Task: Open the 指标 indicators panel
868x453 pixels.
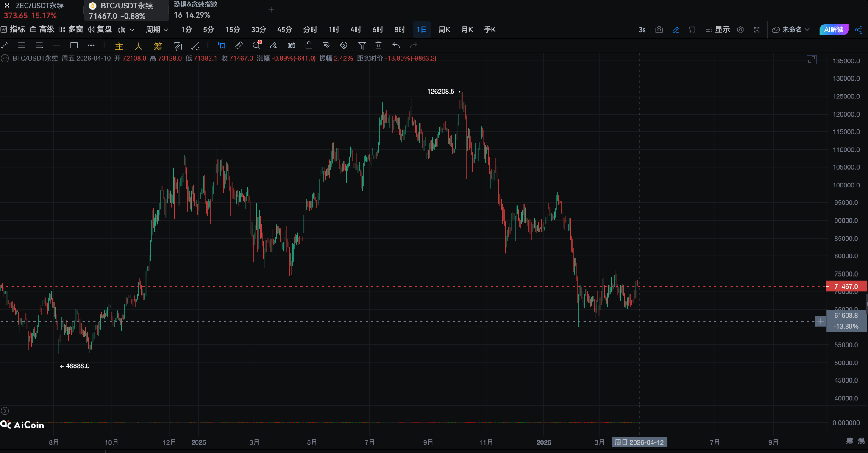Action: coord(13,29)
